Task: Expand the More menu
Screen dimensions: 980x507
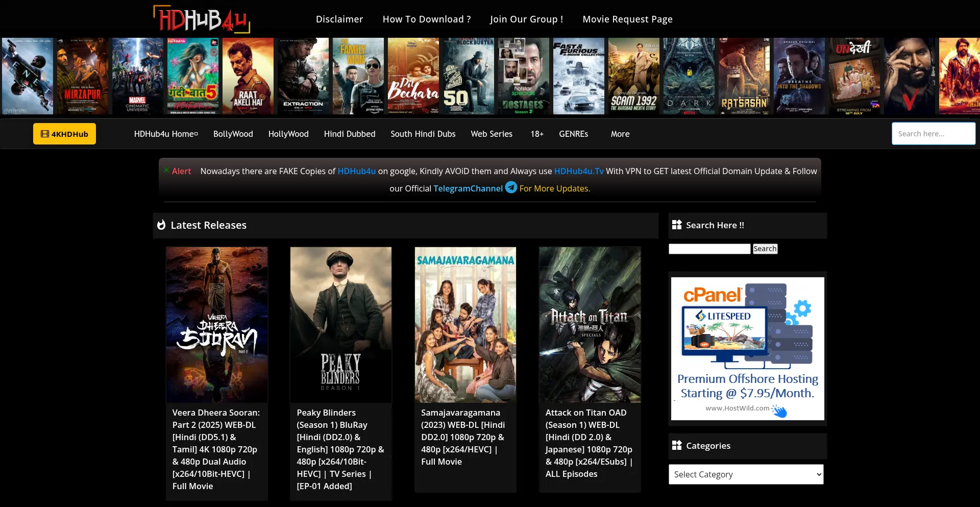Action: (620, 134)
